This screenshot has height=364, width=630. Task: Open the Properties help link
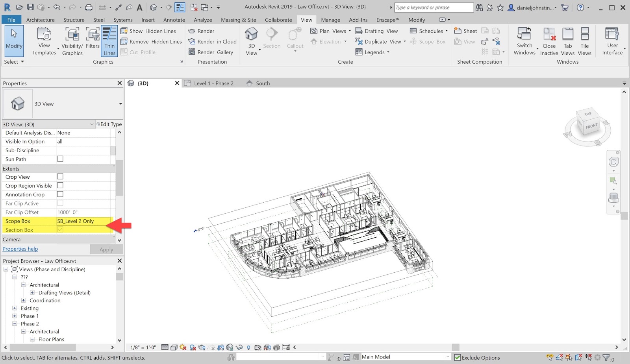coord(20,249)
